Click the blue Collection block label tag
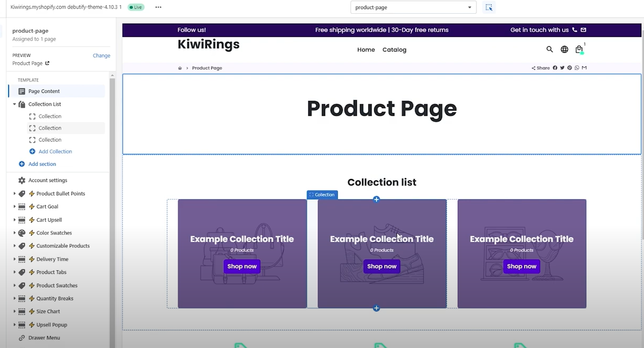The width and height of the screenshot is (644, 348). click(322, 195)
